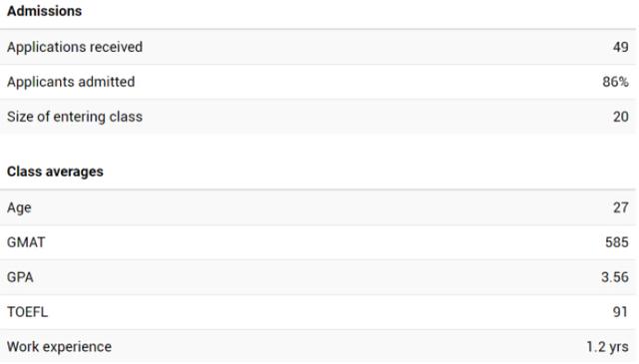Select the GMAT row label
This screenshot has height=364, width=639.
click(x=26, y=242)
